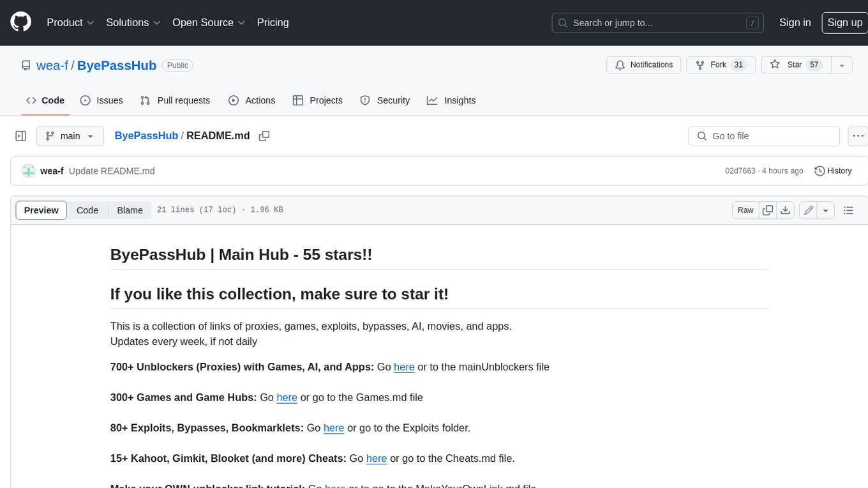
Task: Focus the Search or jump to field
Action: (x=657, y=23)
